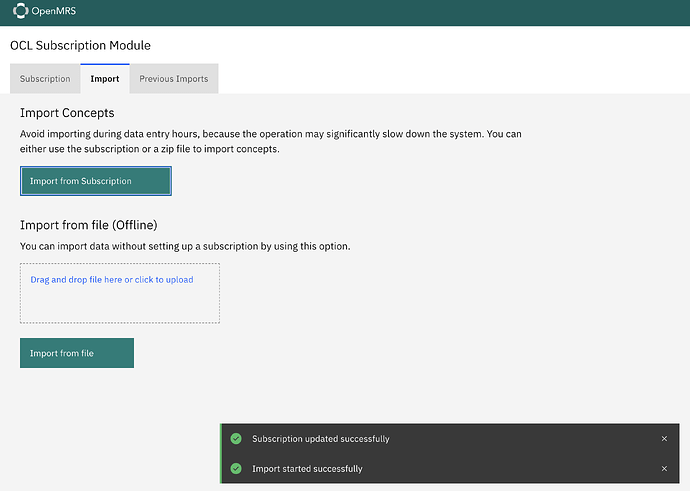This screenshot has width=690, height=491.
Task: Click green checkmark icon beside Import started
Action: tap(236, 469)
